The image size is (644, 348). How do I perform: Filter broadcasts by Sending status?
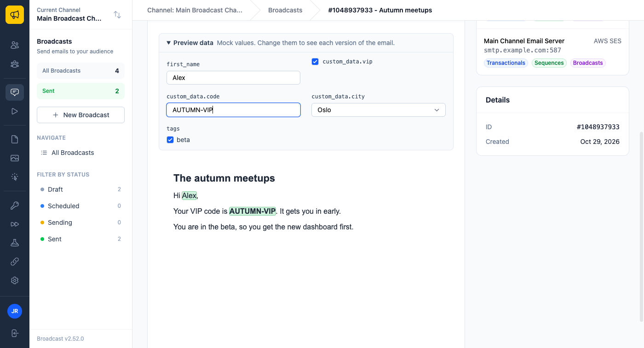pos(80,222)
